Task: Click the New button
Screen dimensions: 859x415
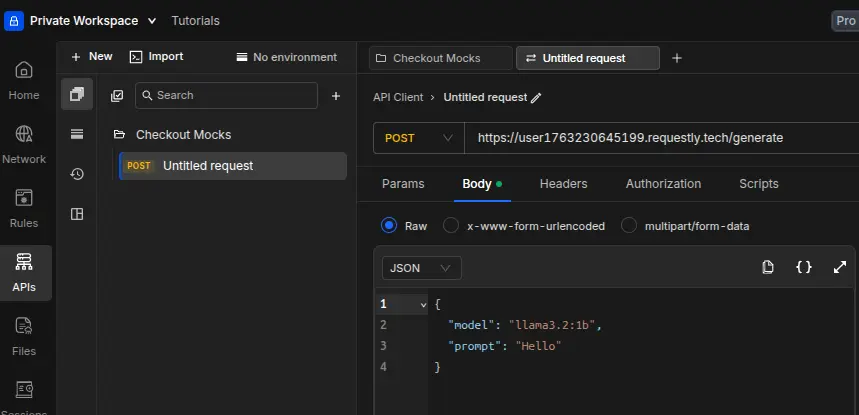Action: point(92,57)
